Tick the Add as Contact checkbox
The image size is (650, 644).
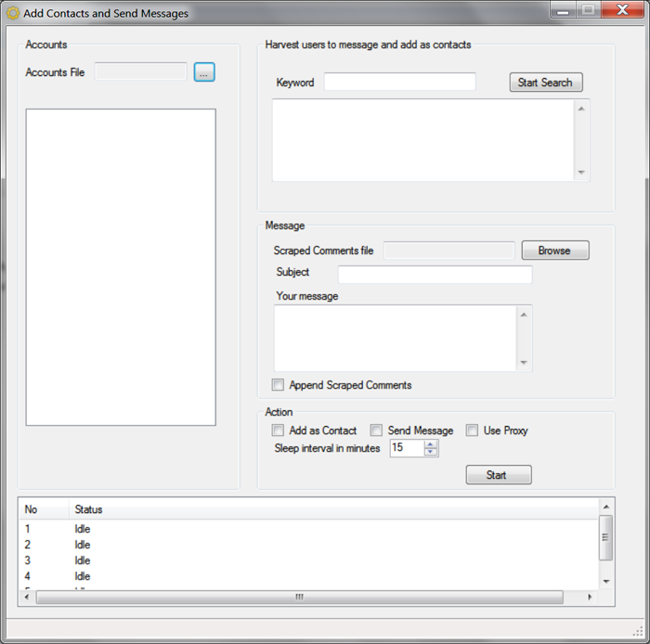[x=278, y=431]
